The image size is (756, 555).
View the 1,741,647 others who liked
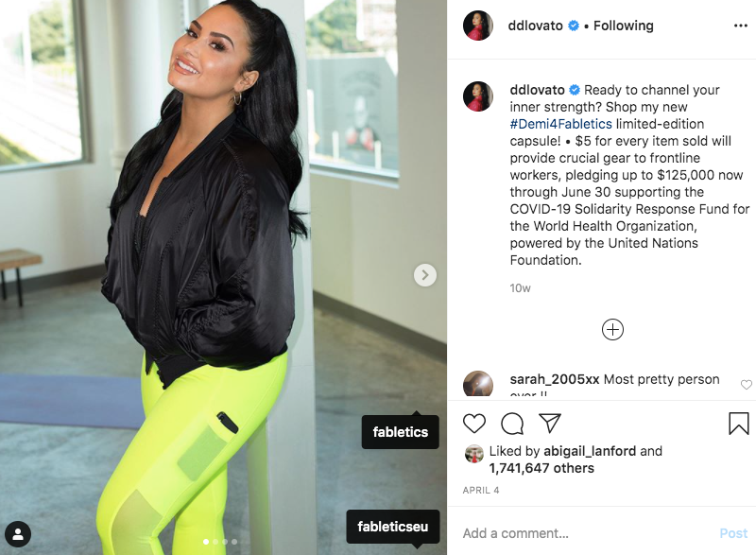[541, 468]
